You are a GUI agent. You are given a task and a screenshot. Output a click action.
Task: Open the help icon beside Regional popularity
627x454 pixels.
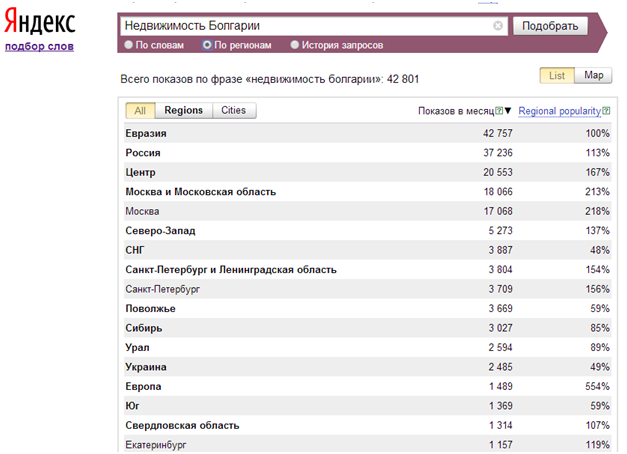tap(606, 111)
